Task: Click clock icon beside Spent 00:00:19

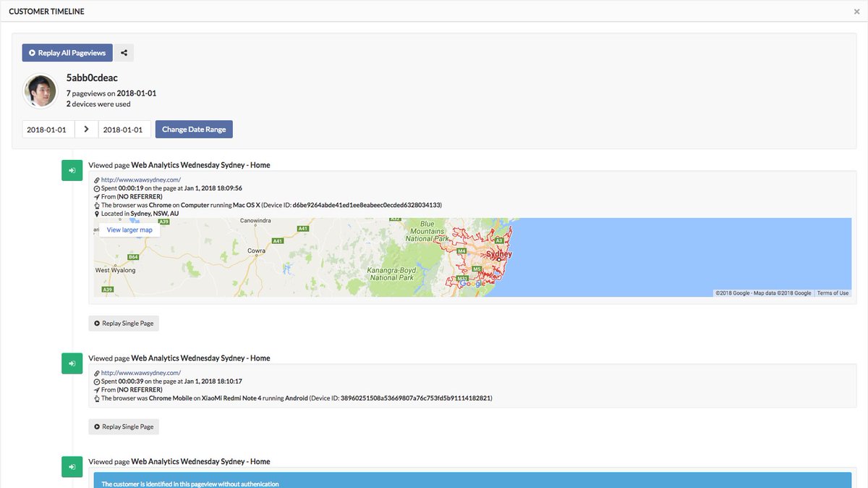Action: click(x=97, y=188)
